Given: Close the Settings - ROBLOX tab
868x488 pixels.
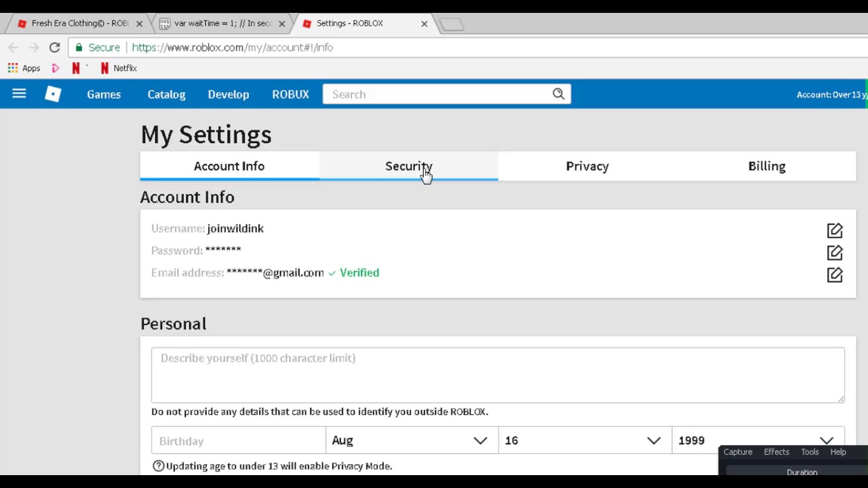Looking at the screenshot, I should [424, 24].
